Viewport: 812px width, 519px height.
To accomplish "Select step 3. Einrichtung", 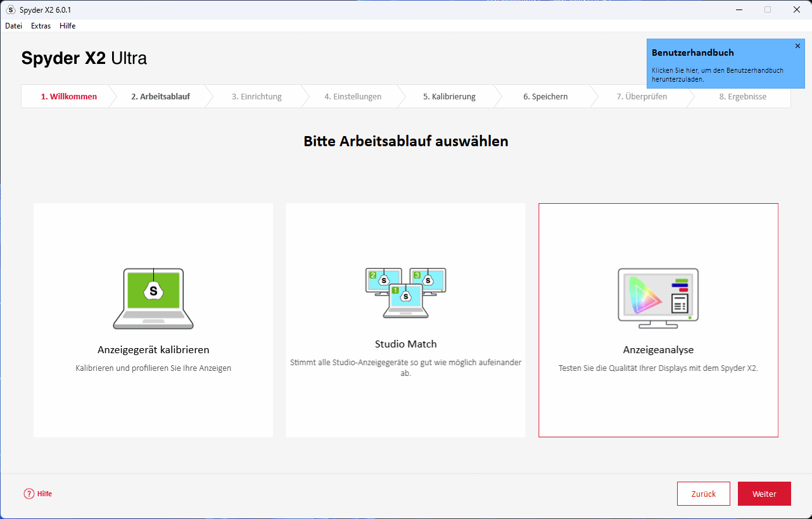I will tap(257, 97).
